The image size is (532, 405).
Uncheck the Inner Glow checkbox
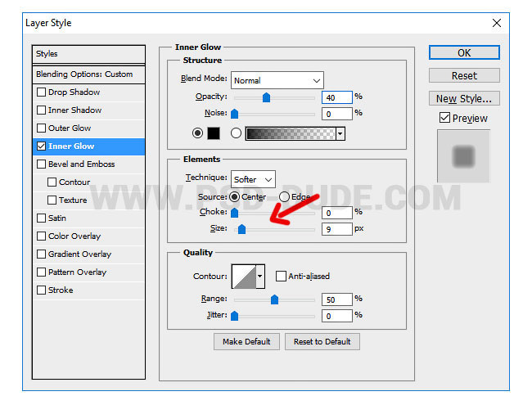(x=41, y=146)
